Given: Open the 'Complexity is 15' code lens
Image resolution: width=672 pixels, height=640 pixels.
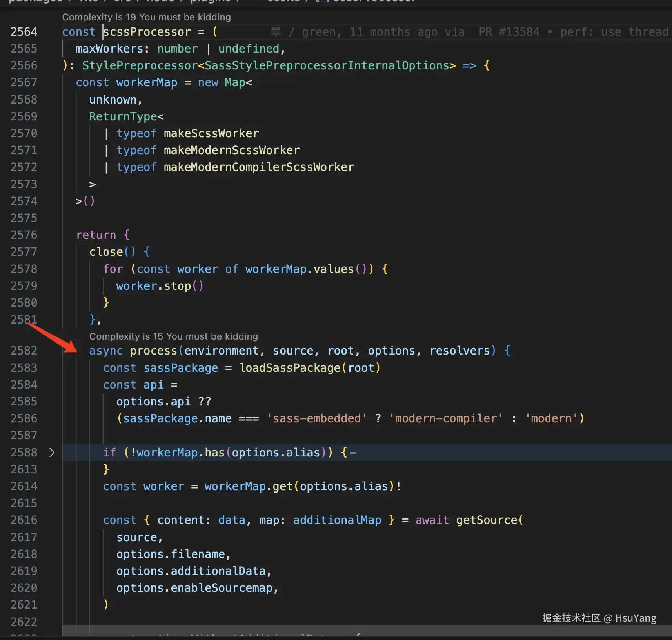Looking at the screenshot, I should (174, 336).
